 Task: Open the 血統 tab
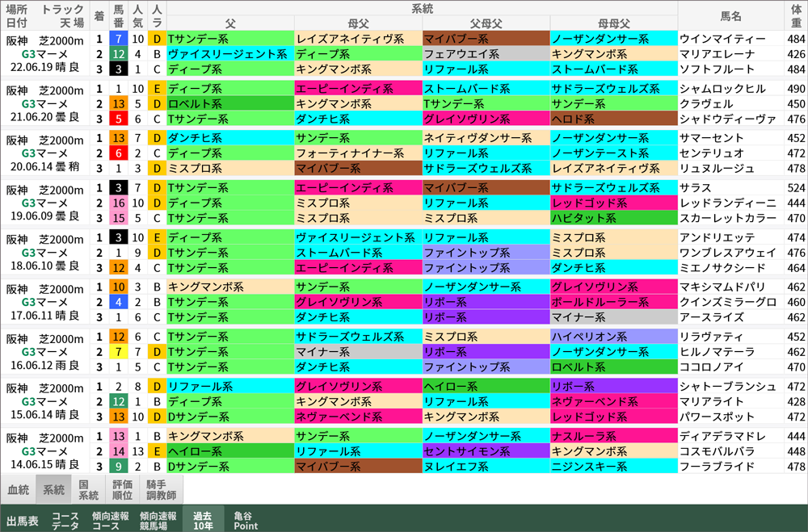pyautogui.click(x=18, y=489)
